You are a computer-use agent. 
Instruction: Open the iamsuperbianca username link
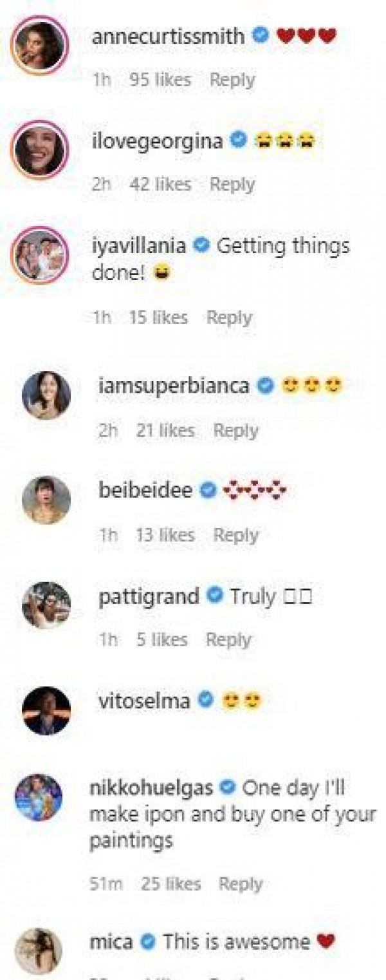point(174,386)
